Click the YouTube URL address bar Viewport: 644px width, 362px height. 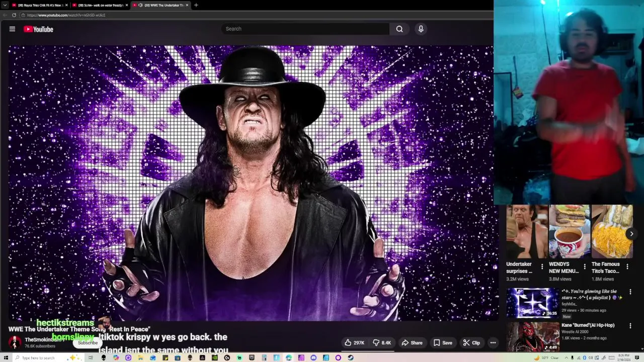[257, 15]
